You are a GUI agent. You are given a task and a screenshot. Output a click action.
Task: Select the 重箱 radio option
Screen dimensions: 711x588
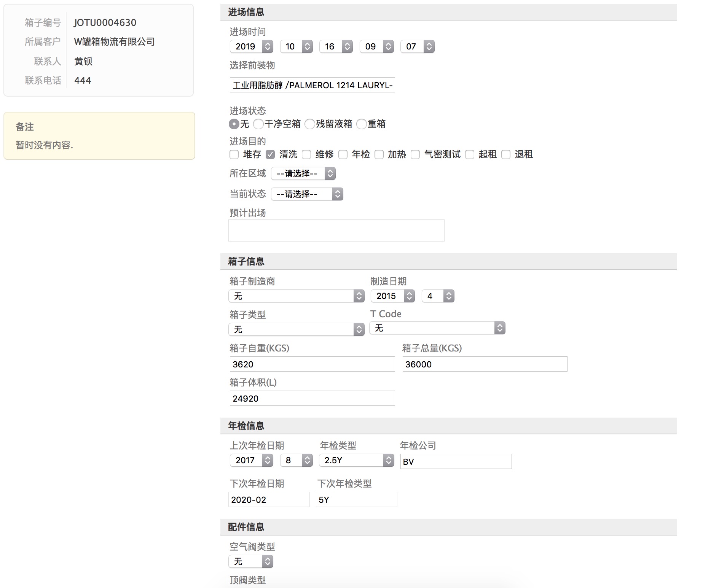362,124
